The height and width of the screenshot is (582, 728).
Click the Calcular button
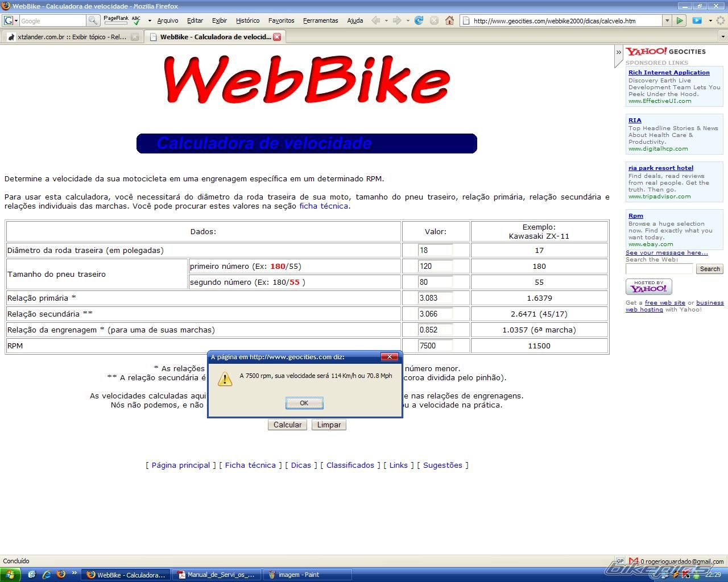pyautogui.click(x=287, y=425)
